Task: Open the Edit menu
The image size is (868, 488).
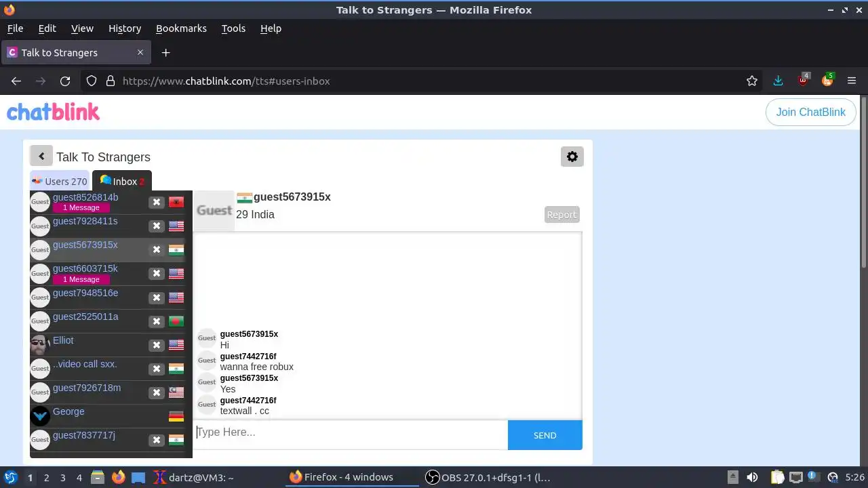Action: [47, 28]
